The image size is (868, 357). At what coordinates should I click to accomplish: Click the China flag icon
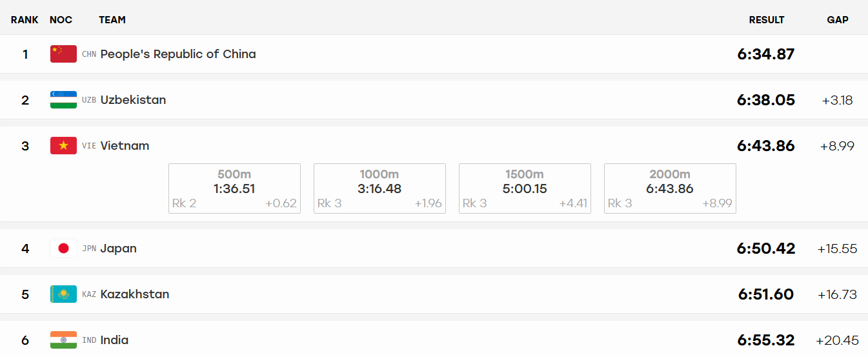[x=63, y=54]
